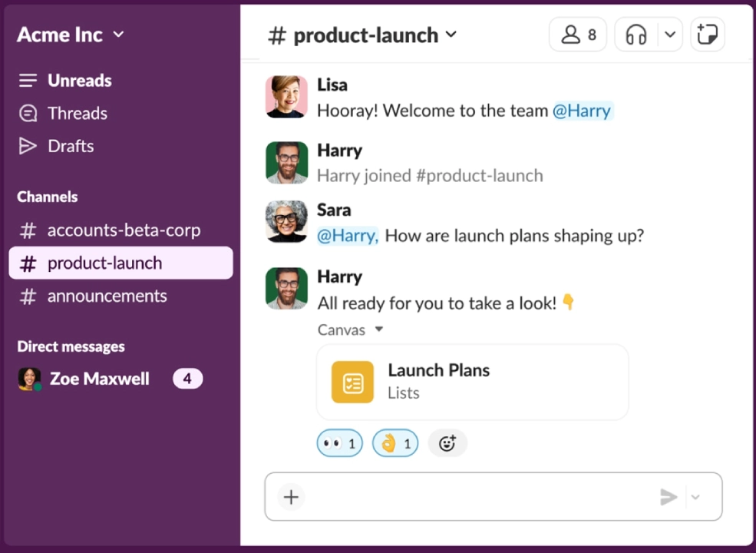Open the product-launch channel header dropdown
This screenshot has width=756, height=553.
point(451,35)
